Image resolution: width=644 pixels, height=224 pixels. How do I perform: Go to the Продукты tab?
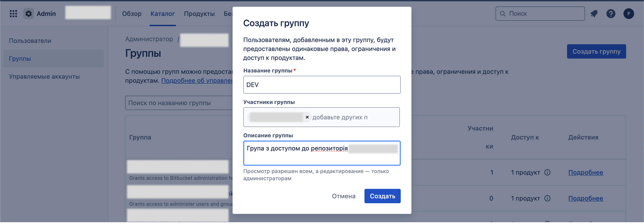click(x=199, y=14)
